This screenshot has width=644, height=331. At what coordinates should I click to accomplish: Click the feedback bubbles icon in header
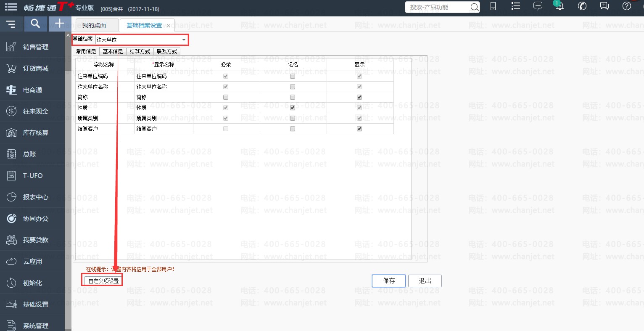(604, 6)
